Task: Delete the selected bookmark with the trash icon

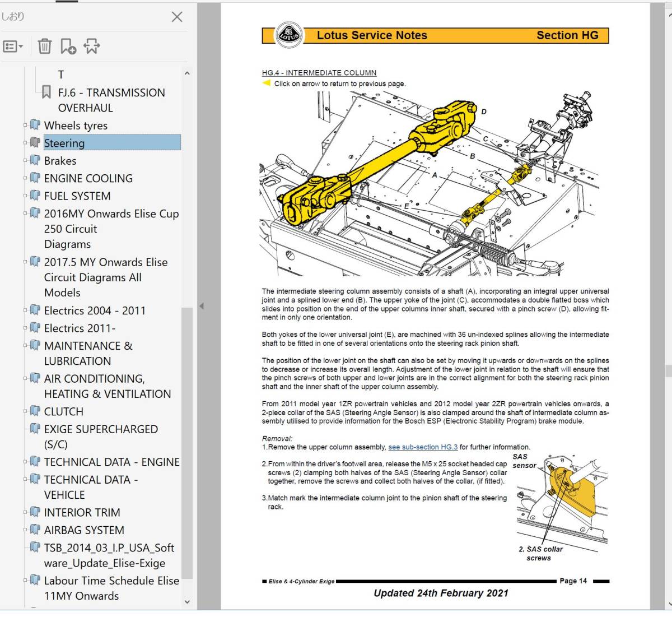Action: (44, 46)
